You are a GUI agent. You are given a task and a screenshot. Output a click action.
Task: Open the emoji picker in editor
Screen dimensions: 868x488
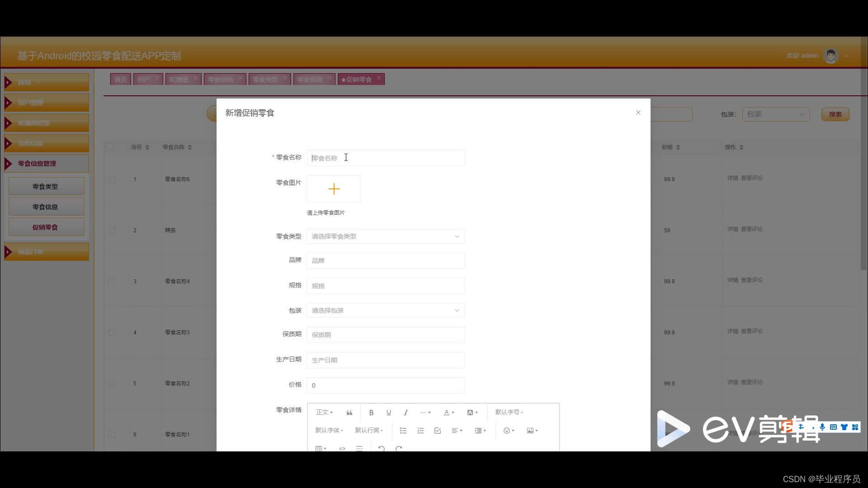tap(509, 431)
